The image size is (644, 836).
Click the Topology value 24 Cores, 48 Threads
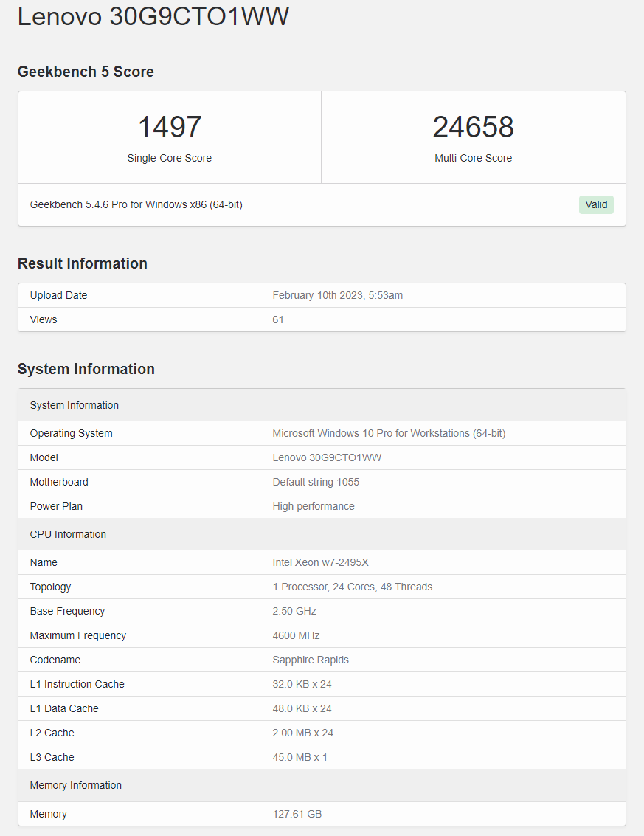tap(352, 587)
